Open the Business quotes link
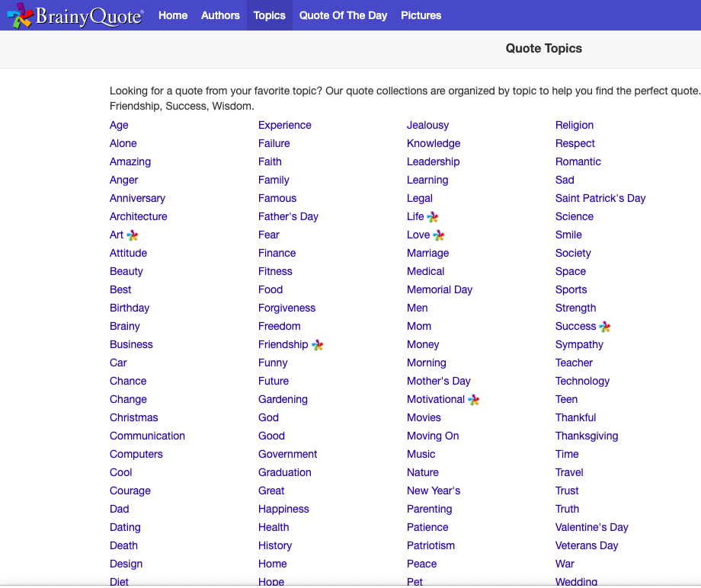 tap(131, 345)
